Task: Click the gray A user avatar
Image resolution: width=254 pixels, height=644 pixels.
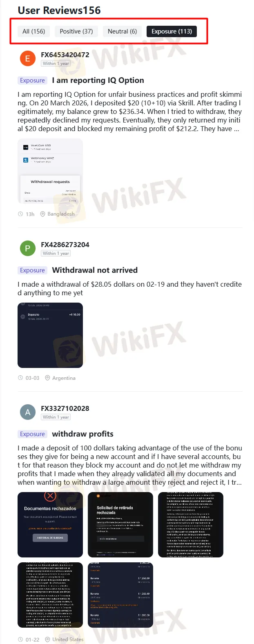Action: coord(28,412)
